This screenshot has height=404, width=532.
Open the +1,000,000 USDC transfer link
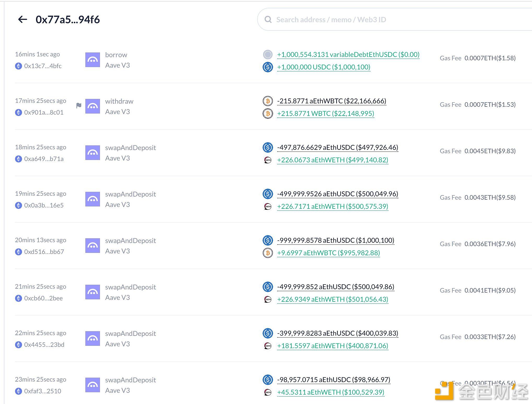323,67
